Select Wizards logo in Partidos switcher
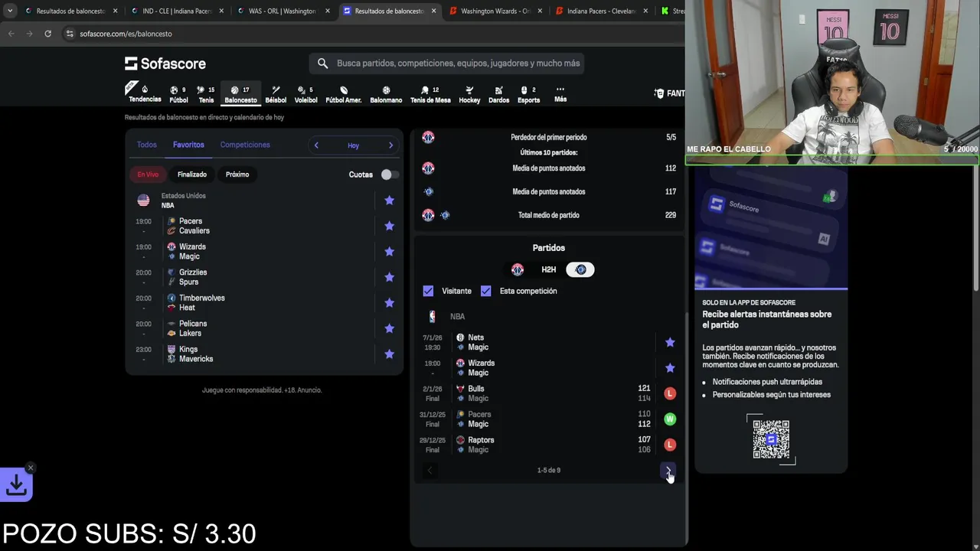This screenshot has width=980, height=551. [518, 269]
